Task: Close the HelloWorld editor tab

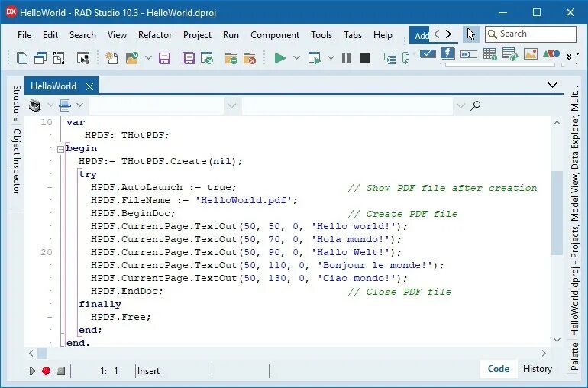Action: point(89,86)
